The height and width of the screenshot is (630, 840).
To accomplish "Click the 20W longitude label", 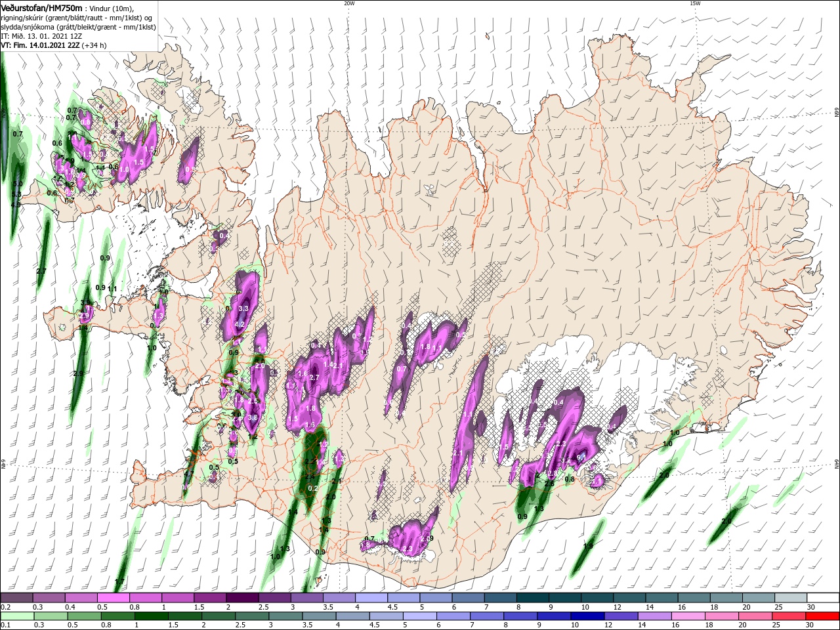I will (x=349, y=3).
